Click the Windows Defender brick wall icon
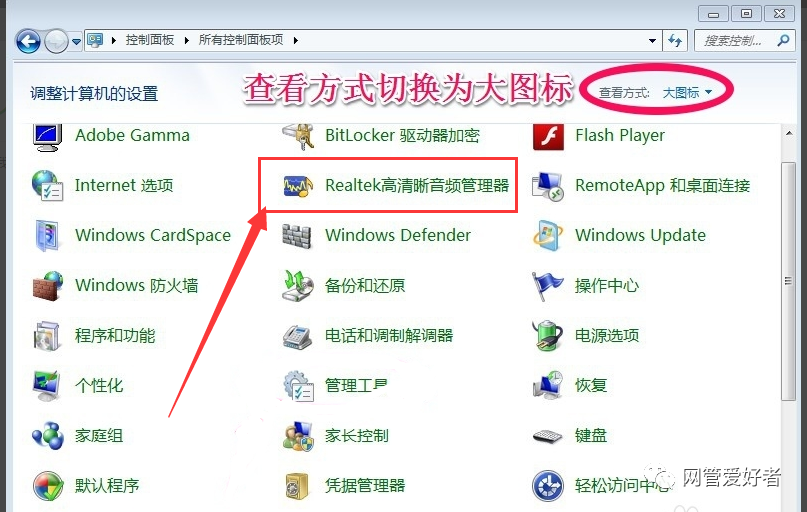 pyautogui.click(x=297, y=236)
